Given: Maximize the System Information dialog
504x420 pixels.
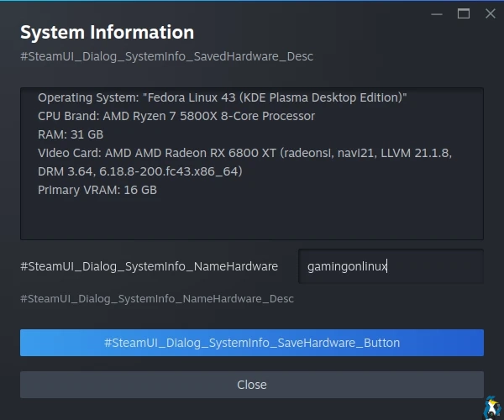Looking at the screenshot, I should coord(463,13).
